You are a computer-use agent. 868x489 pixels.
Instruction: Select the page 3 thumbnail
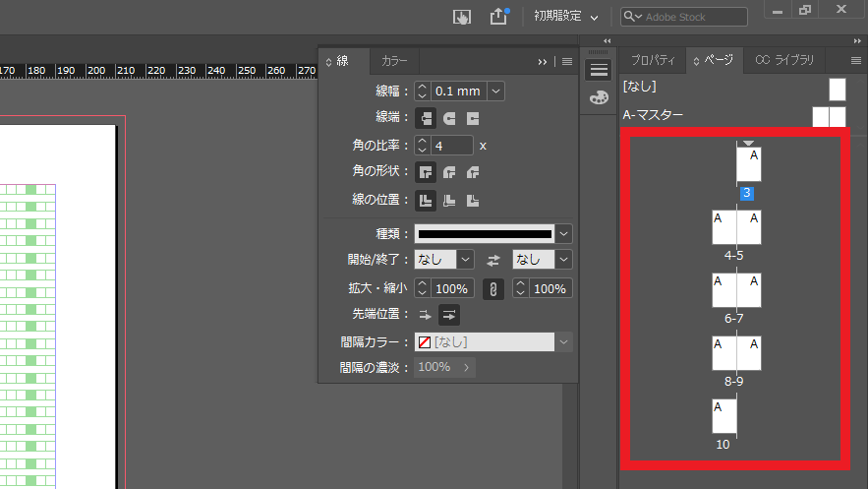749,164
